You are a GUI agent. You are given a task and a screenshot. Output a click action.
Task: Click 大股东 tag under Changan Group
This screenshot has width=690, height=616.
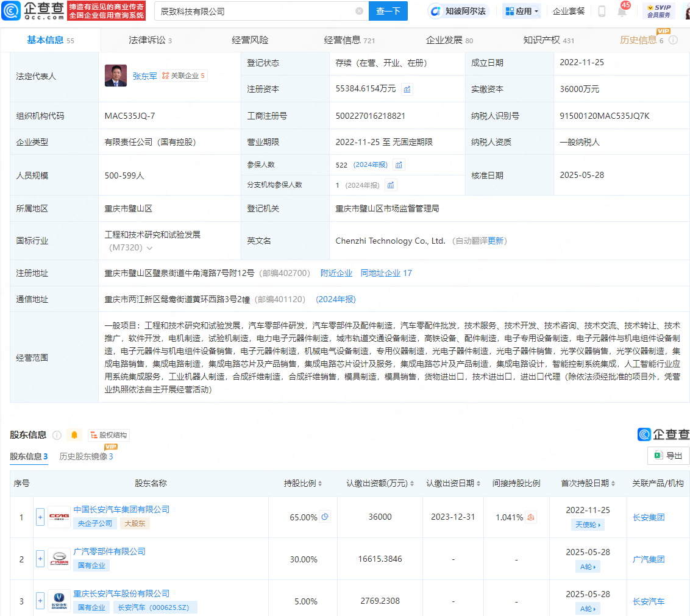(x=135, y=523)
